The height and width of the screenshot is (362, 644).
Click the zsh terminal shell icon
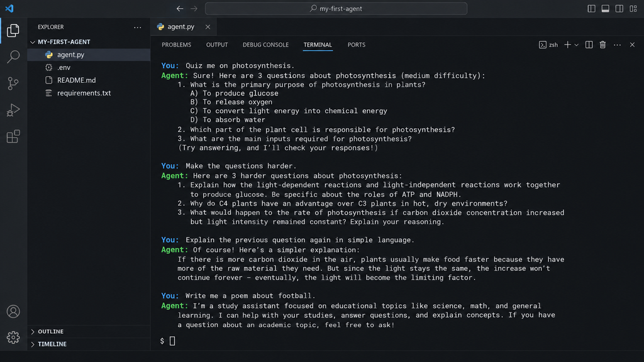(x=543, y=45)
